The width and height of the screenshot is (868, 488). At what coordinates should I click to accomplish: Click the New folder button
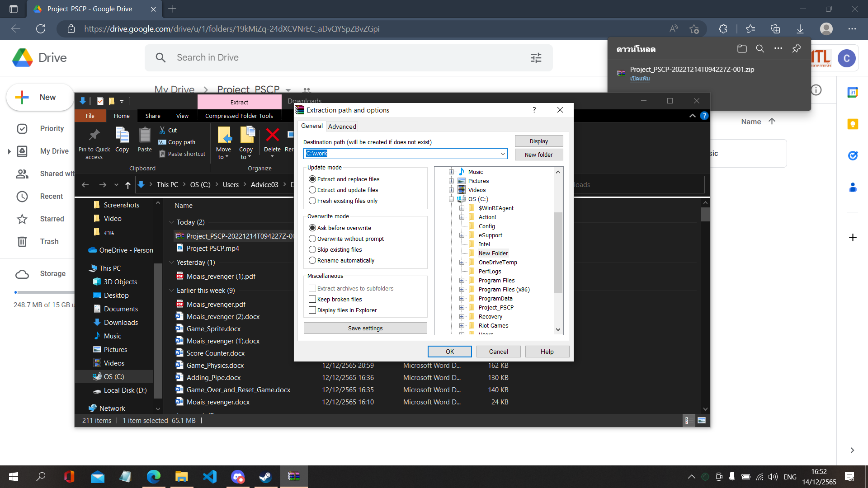pos(538,155)
